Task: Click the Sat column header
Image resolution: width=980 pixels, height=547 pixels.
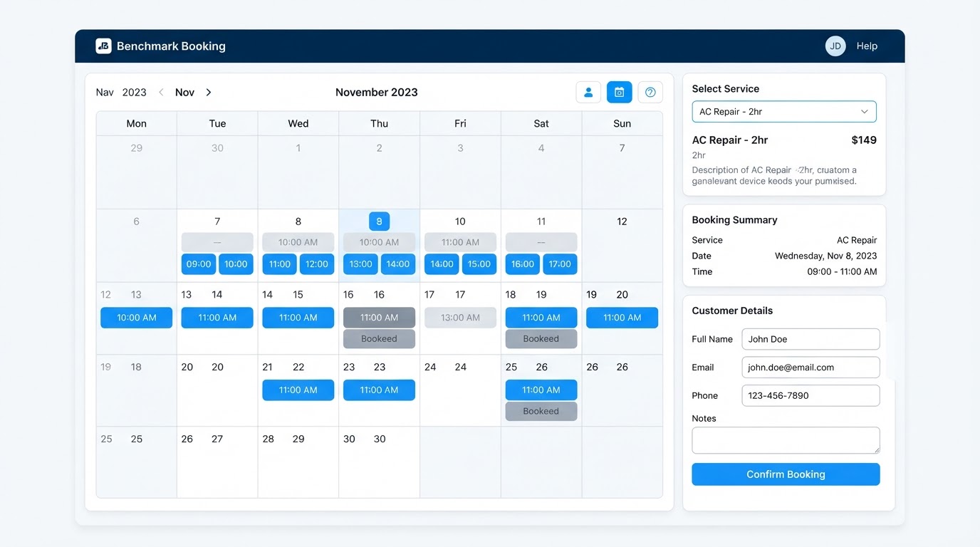Action: (x=541, y=124)
